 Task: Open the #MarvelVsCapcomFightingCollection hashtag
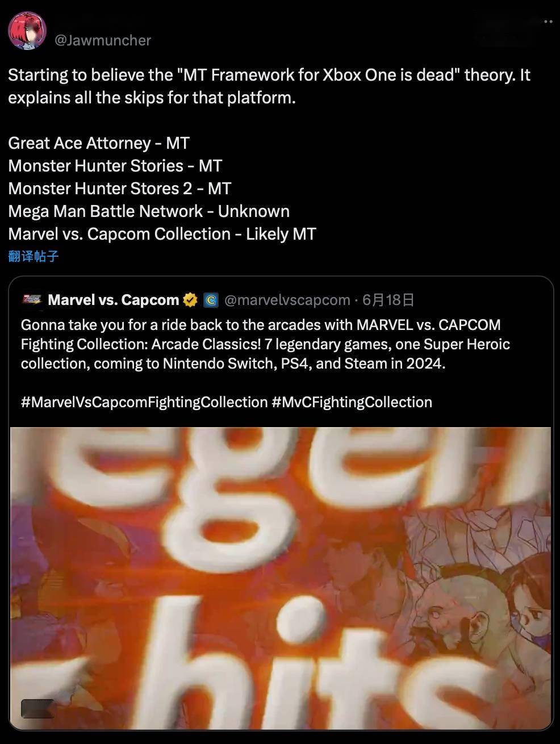click(x=144, y=402)
